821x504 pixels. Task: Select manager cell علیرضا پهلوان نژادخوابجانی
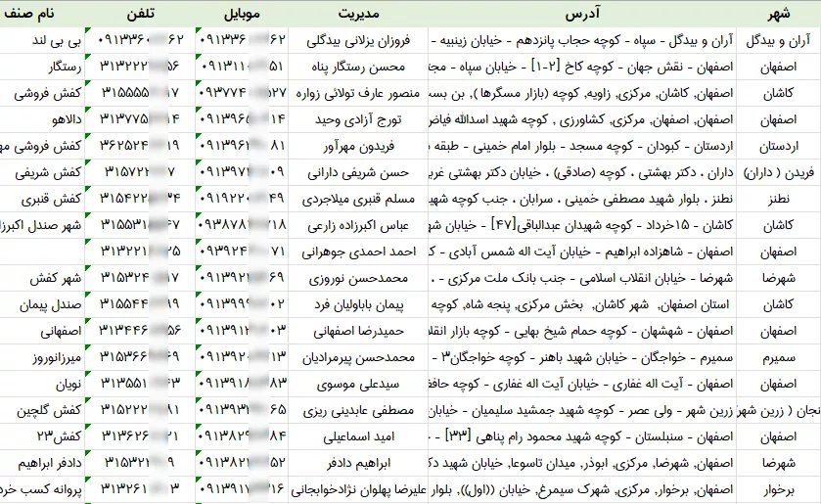pyautogui.click(x=358, y=489)
